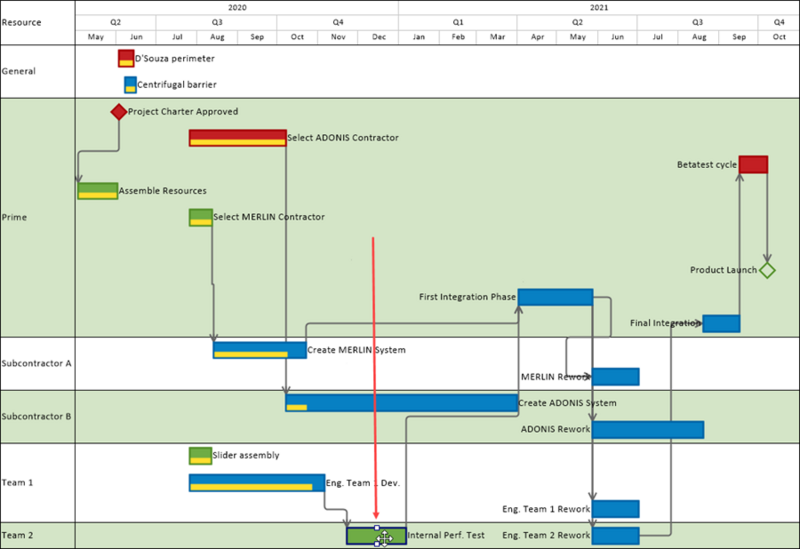Select the Subcontractor A row label
The width and height of the screenshot is (800, 549).
coord(36,363)
